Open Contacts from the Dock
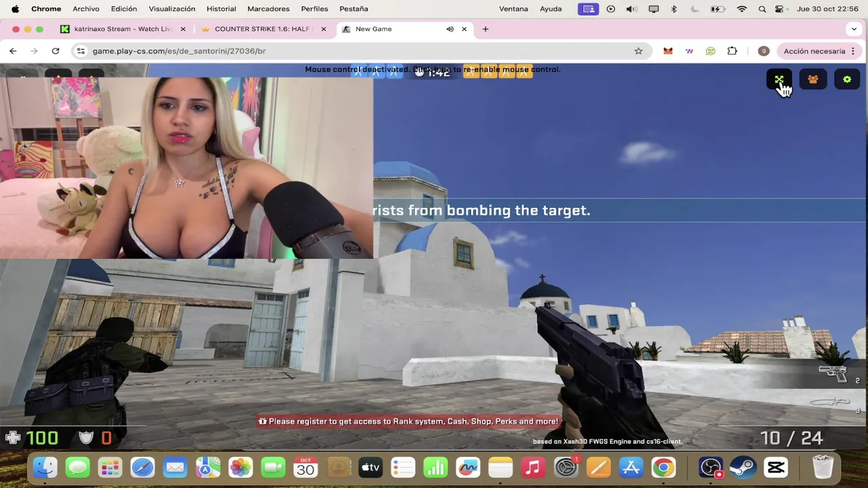The height and width of the screenshot is (488, 868). (338, 468)
